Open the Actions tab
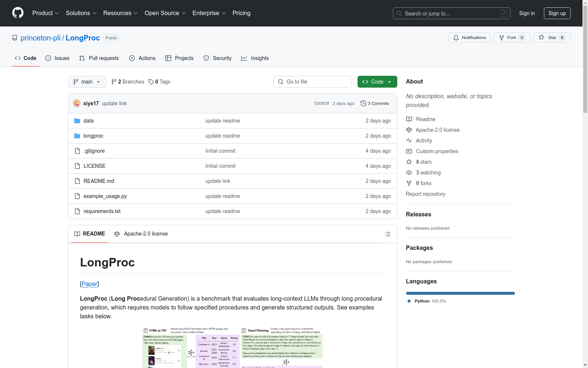Viewport: 588px width, 368px height. pos(142,58)
